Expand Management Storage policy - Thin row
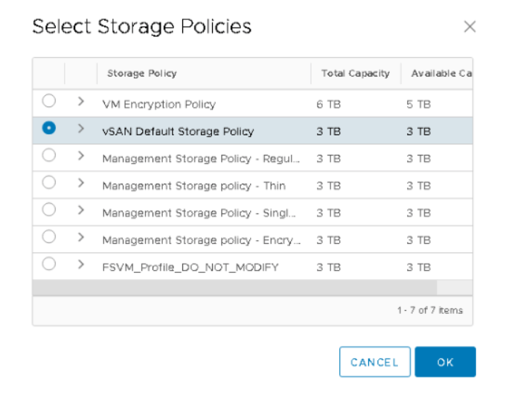Image resolution: width=532 pixels, height=395 pixels. (80, 183)
